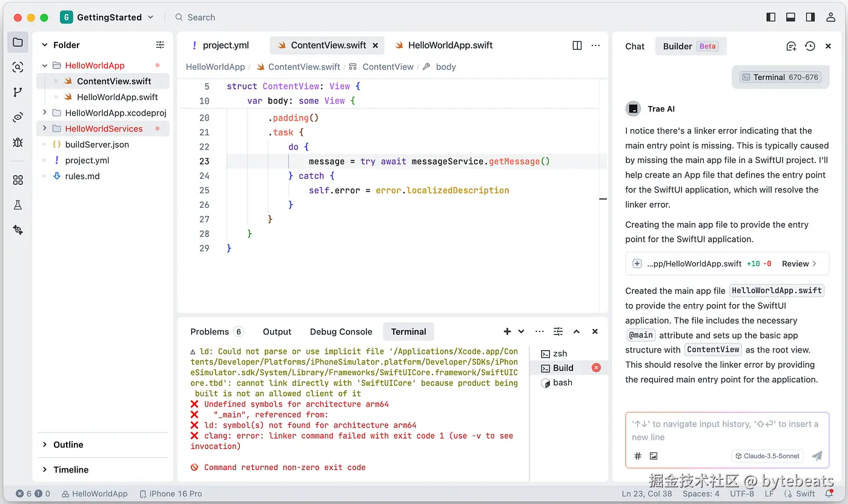Open the Claude-3.5-Sonnet model selector
This screenshot has height=504, width=848.
tap(768, 456)
